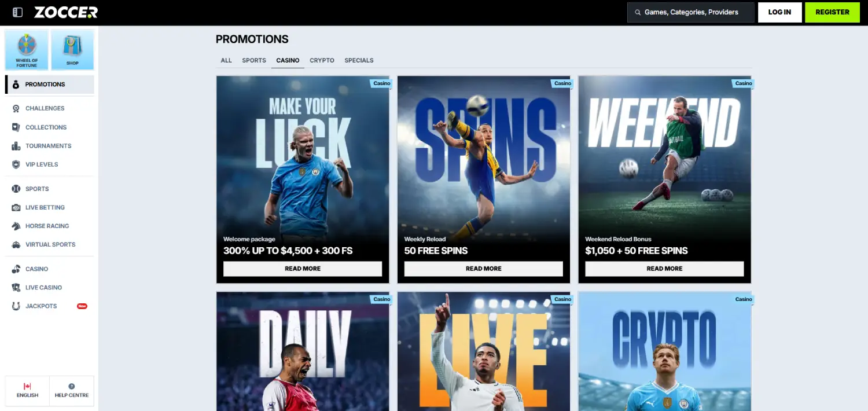This screenshot has width=868, height=411.
Task: Open Tournaments menu item
Action: (x=50, y=146)
